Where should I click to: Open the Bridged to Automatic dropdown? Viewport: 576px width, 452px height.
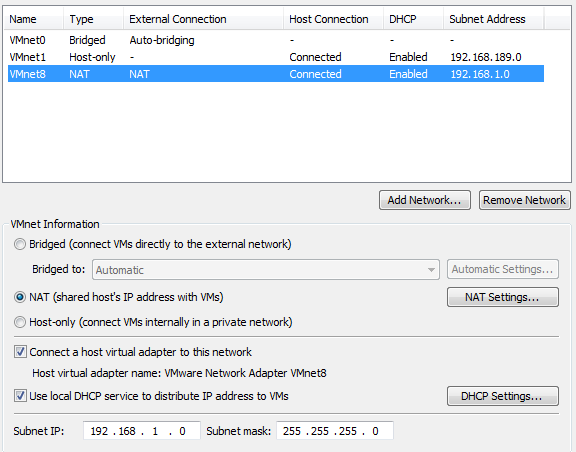pos(266,270)
